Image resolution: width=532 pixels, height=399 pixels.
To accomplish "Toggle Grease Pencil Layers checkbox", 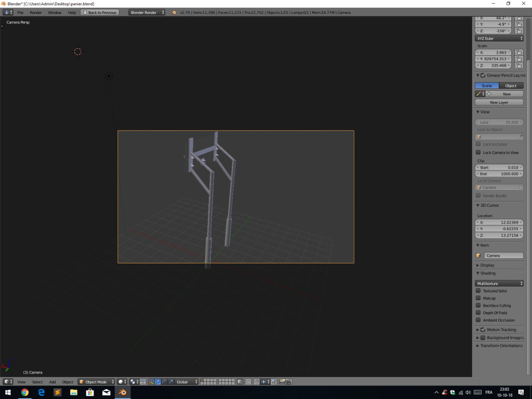I will coord(483,75).
